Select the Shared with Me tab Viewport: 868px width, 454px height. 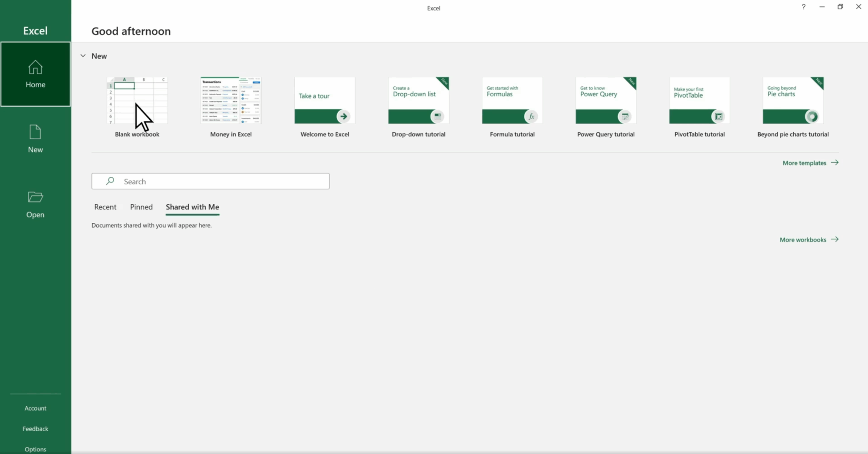(192, 207)
